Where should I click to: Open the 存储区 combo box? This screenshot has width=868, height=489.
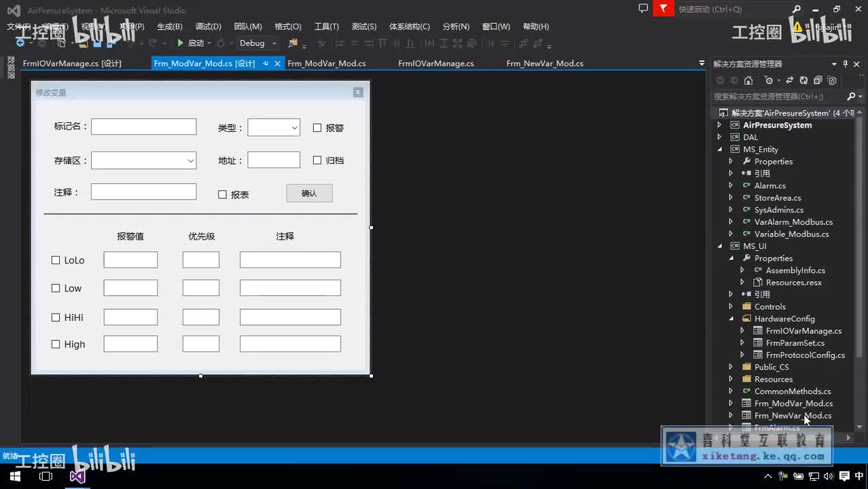(143, 160)
